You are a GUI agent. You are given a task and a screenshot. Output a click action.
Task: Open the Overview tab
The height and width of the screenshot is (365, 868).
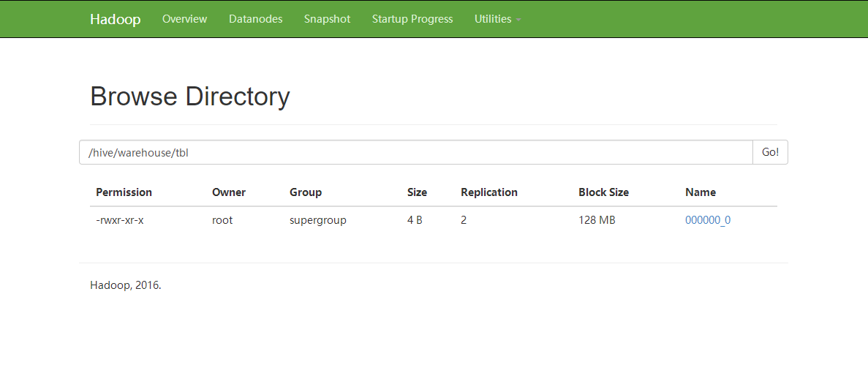coord(184,19)
